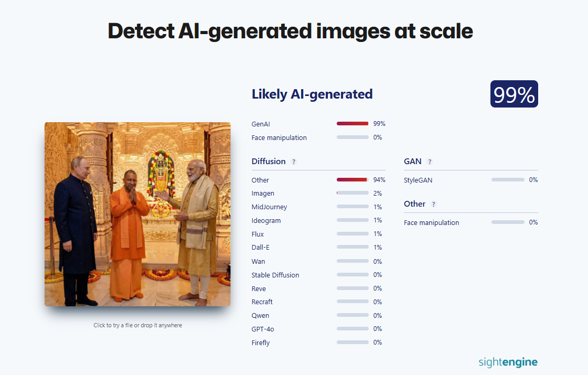Click the GPT-4o model label
Screen dimensions: 588x375
pos(263,329)
